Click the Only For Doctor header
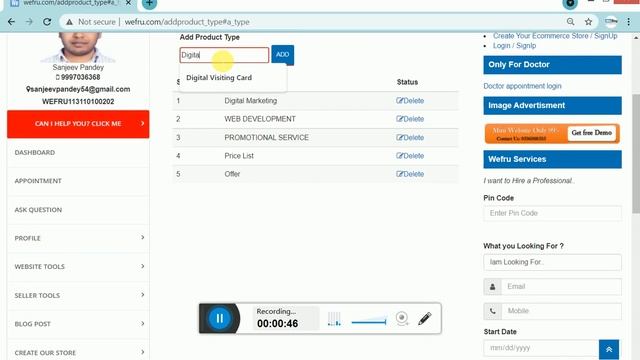640x360 pixels. tap(553, 65)
